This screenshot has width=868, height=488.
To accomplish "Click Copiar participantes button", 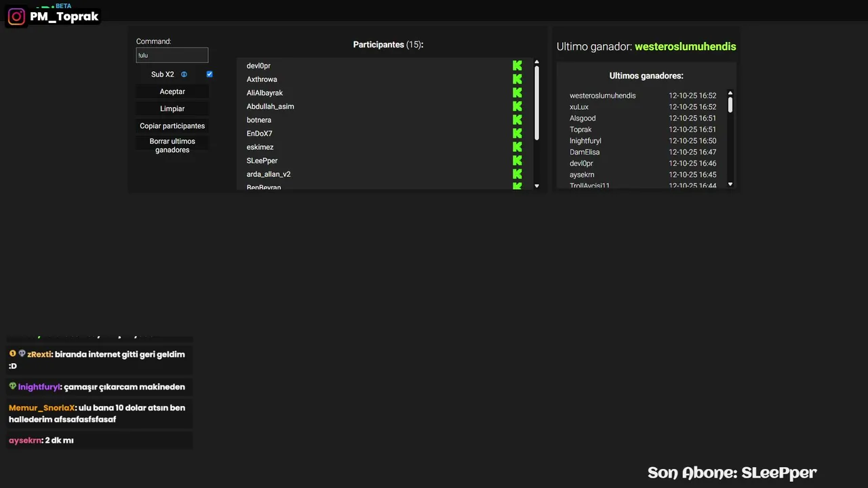I will (x=172, y=126).
